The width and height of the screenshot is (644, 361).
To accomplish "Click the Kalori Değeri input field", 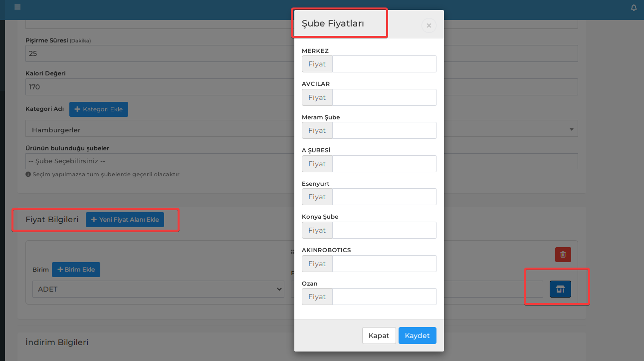I will (302, 87).
